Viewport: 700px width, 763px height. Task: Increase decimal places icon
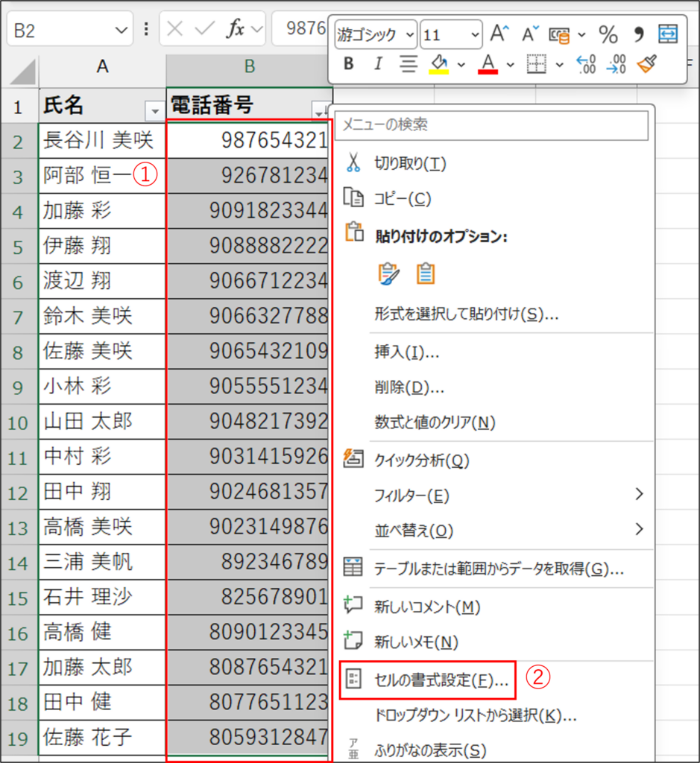coord(586,64)
